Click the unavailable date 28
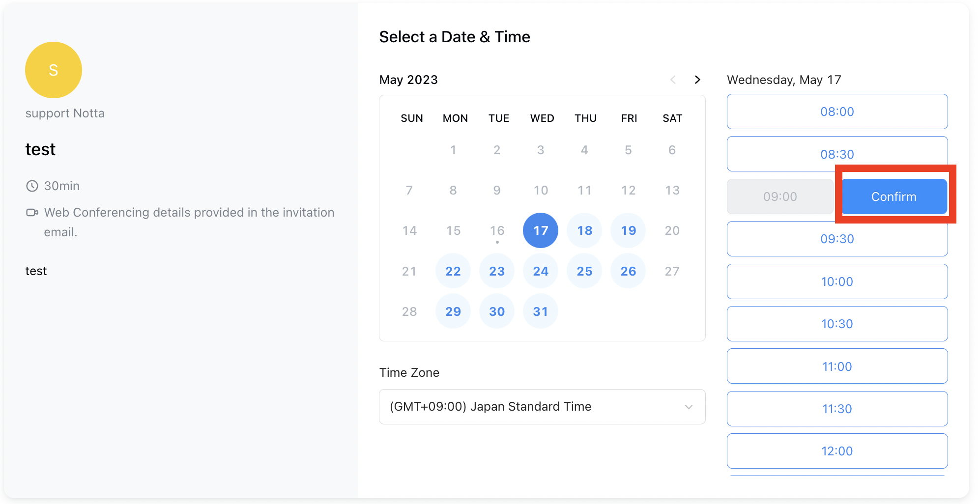 [x=409, y=311]
